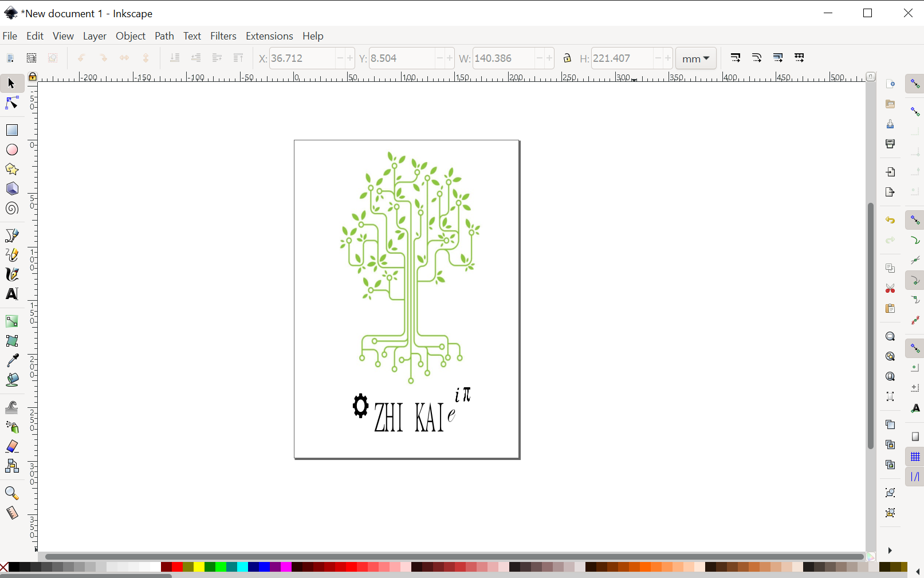Expand the hidden toolbar with the small arrow
This screenshot has height=578, width=924.
(x=890, y=550)
